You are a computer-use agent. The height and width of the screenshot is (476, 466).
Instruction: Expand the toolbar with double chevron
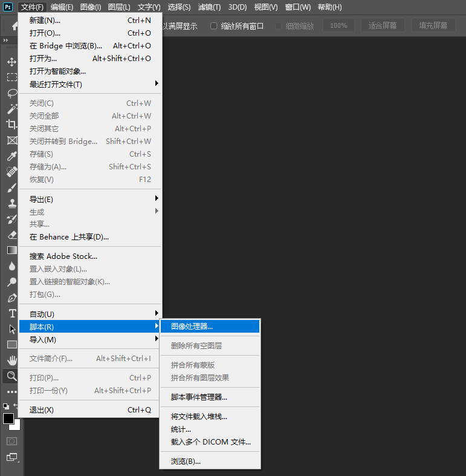click(5, 40)
